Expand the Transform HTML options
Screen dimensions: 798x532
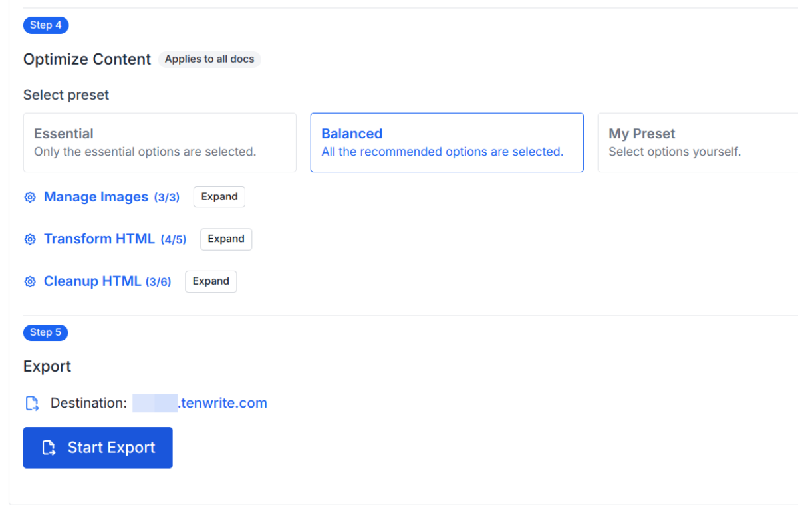pos(226,239)
